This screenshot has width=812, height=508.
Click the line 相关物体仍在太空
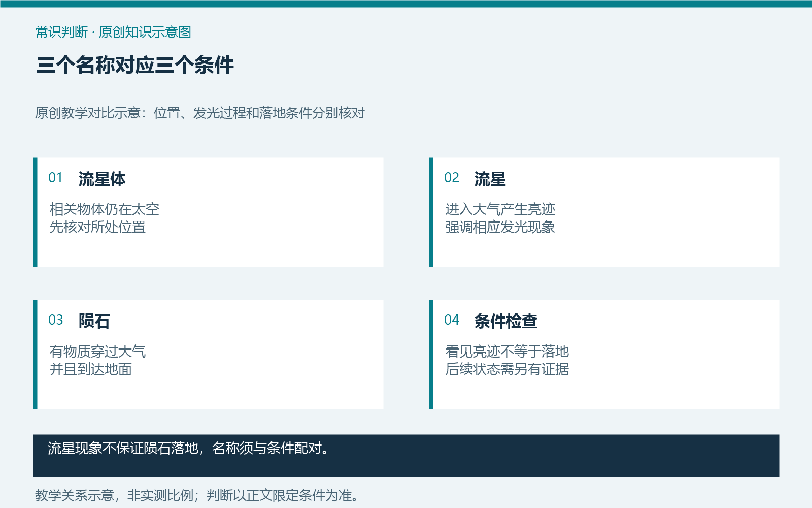105,209
